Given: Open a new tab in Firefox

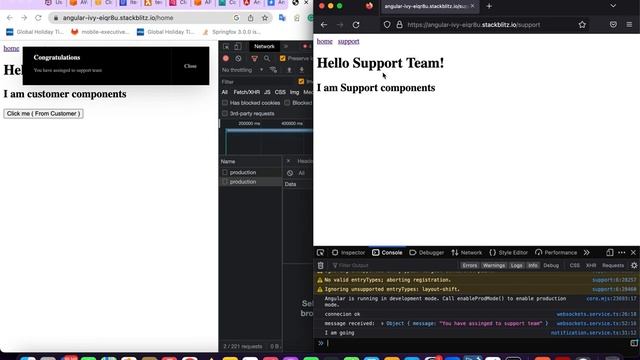Looking at the screenshot, I should pyautogui.click(x=489, y=6).
